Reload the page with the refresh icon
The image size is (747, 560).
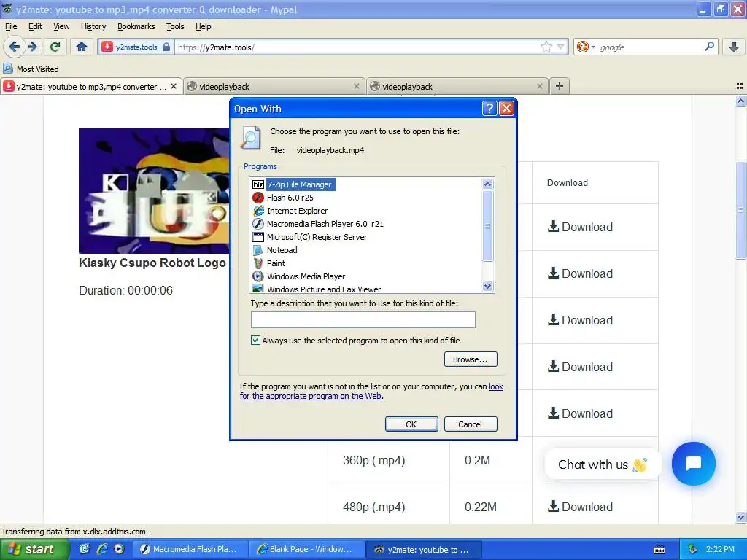(x=55, y=47)
